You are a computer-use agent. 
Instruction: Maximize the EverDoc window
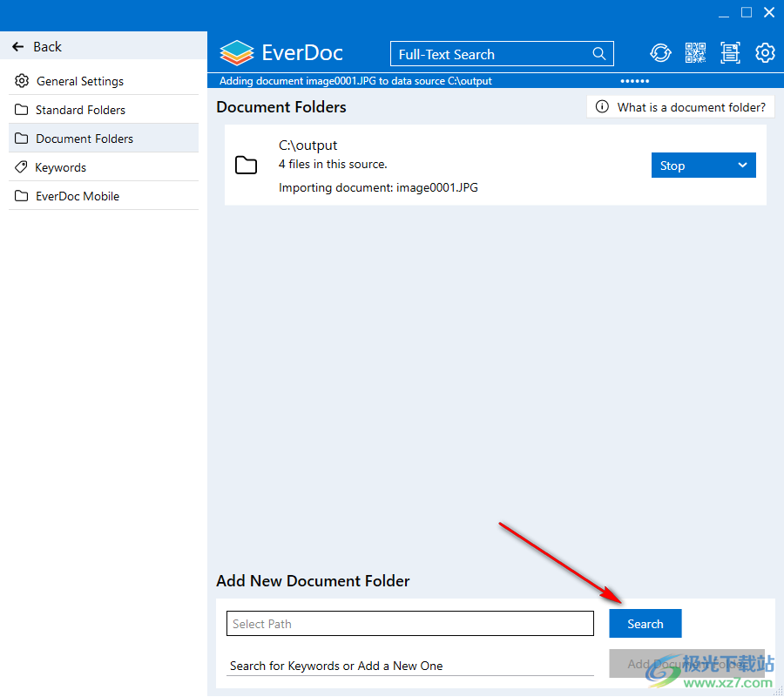point(746,12)
